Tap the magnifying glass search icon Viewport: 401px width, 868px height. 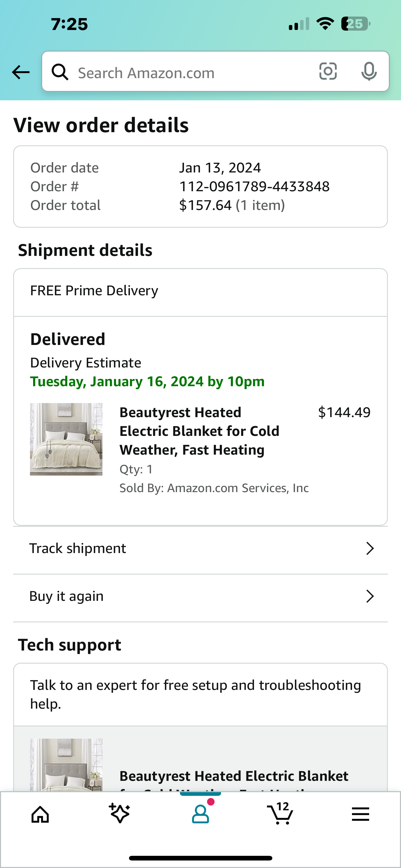(60, 72)
